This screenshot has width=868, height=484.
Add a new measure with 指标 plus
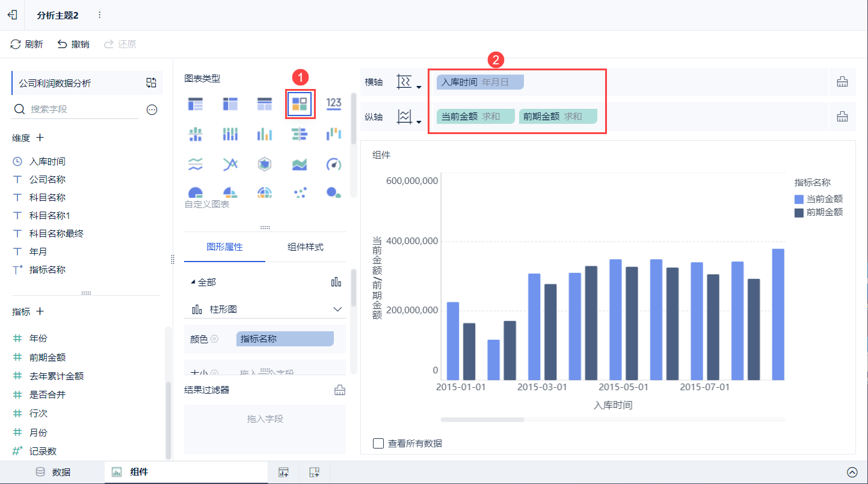40,311
